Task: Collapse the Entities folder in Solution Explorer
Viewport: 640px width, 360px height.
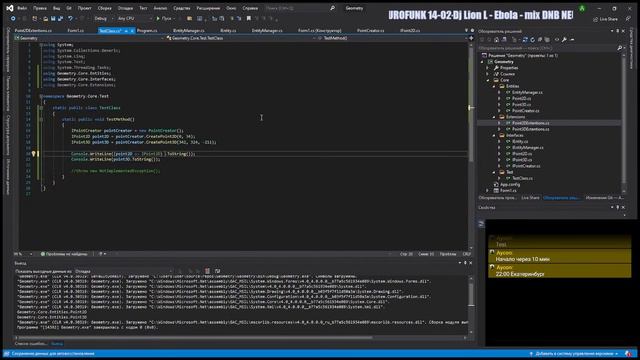Action: click(494, 87)
